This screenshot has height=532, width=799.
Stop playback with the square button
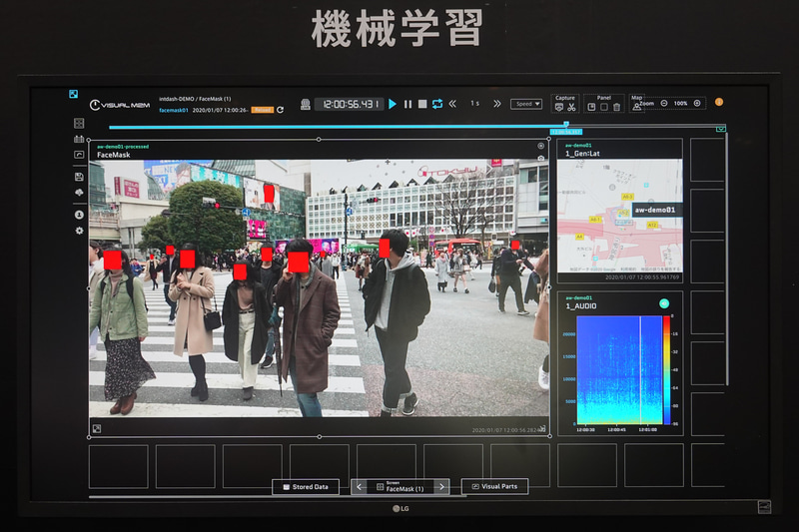point(422,104)
